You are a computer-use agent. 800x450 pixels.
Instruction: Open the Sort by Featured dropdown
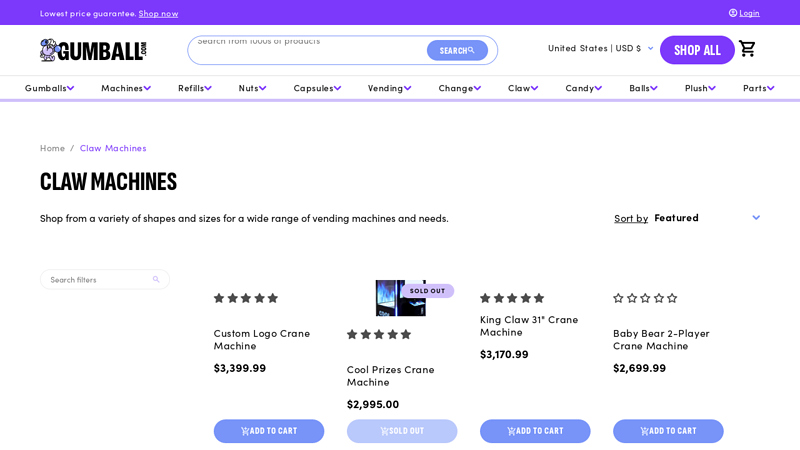click(706, 218)
